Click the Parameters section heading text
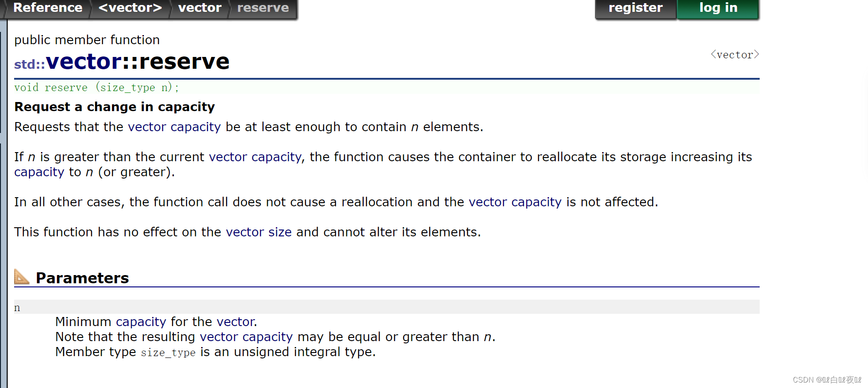The width and height of the screenshot is (868, 388). click(82, 278)
